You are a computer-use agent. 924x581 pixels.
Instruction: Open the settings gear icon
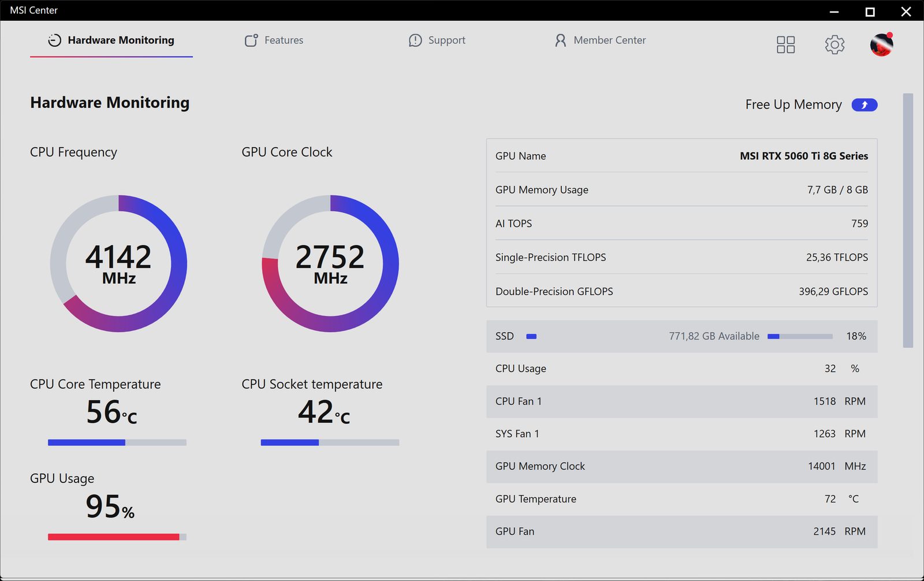(x=834, y=44)
